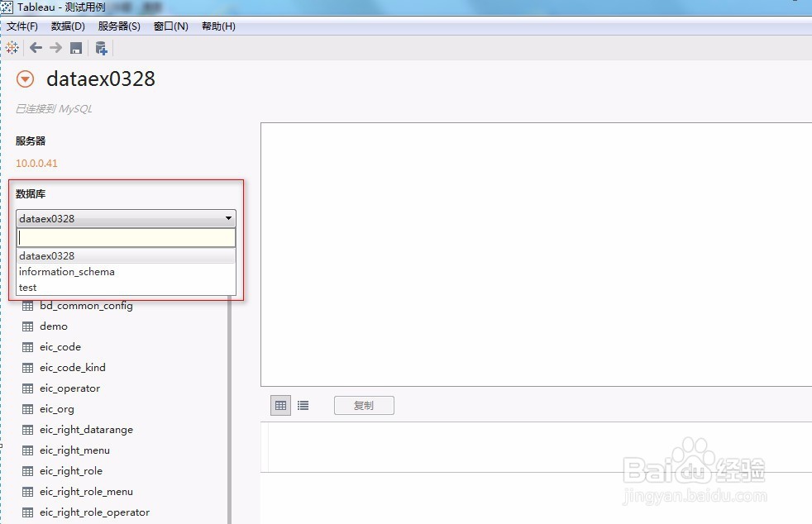The width and height of the screenshot is (812, 524).
Task: Select test in the database list
Action: click(x=126, y=288)
